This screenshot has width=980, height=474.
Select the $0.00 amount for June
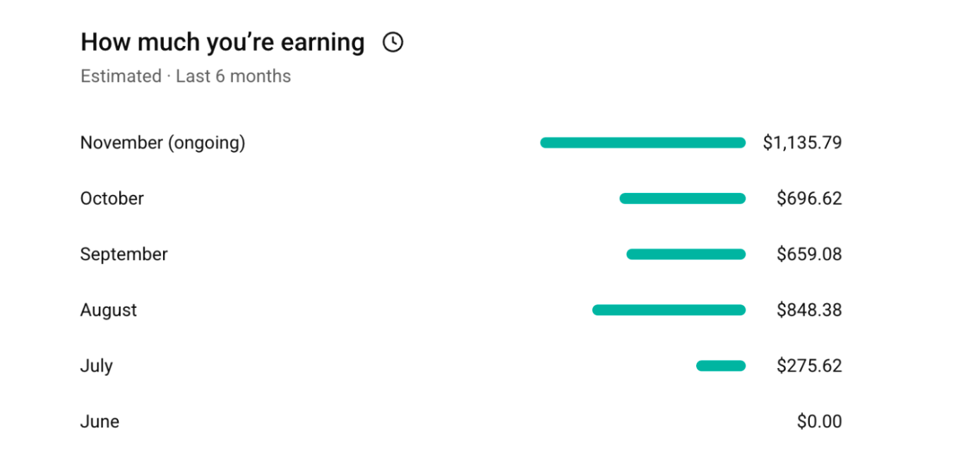[x=819, y=422]
